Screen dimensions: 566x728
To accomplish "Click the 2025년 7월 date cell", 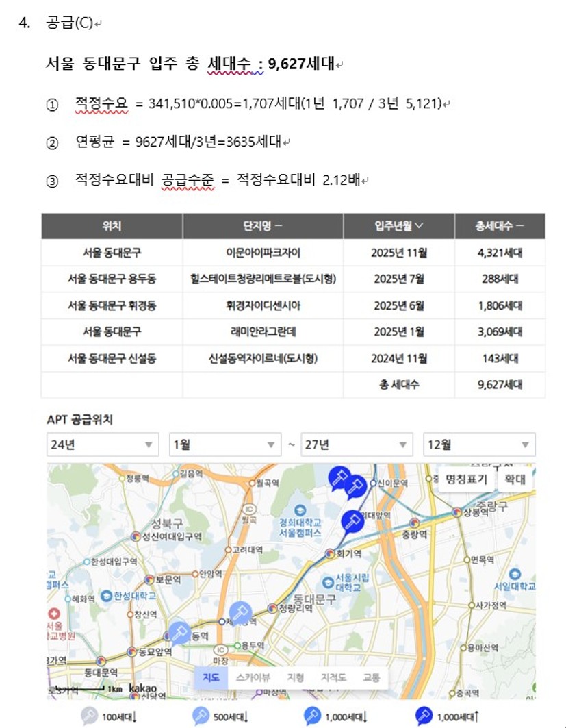I will tap(399, 279).
